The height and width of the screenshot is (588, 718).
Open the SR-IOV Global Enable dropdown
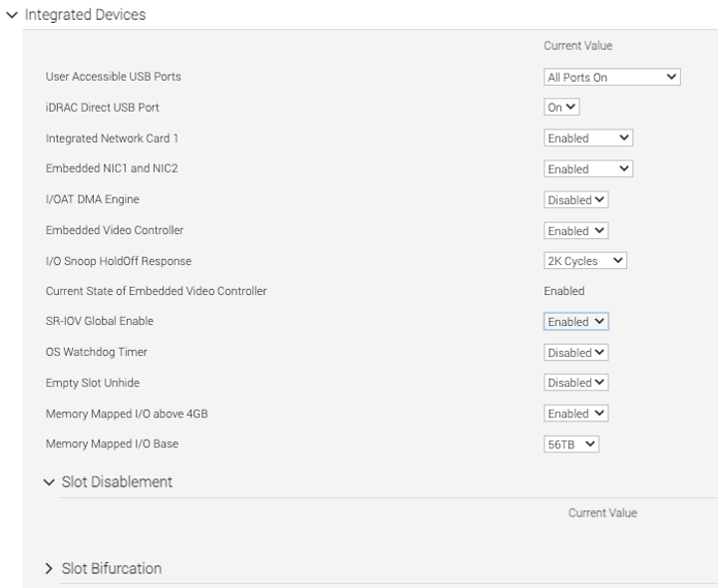point(576,322)
